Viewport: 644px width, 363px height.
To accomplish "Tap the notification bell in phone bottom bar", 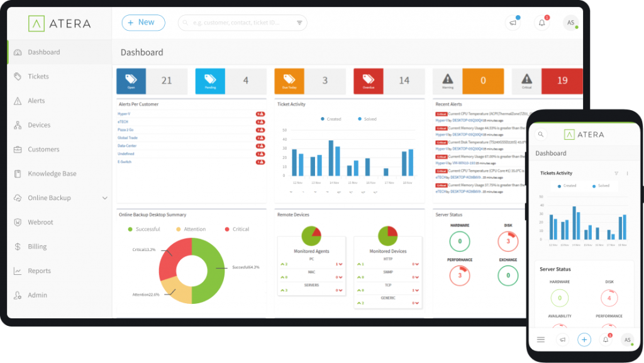I will coord(606,340).
